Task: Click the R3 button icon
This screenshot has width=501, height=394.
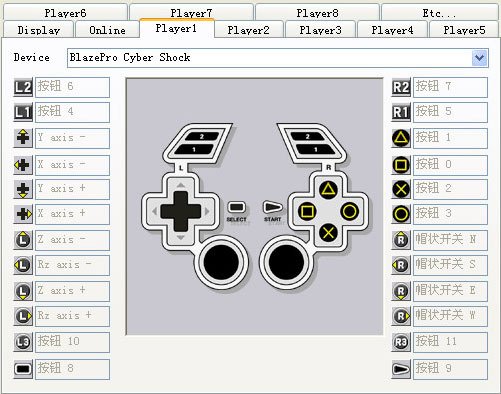Action: 401,342
